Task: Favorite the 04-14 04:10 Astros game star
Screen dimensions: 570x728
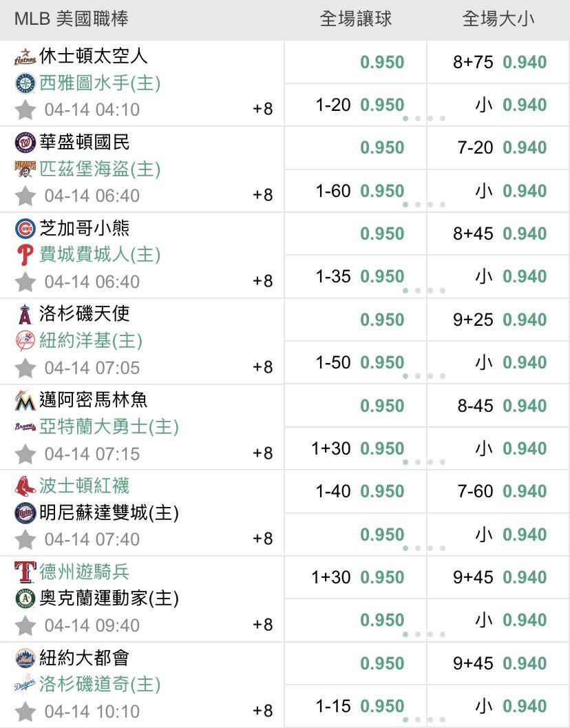Action: (25, 110)
